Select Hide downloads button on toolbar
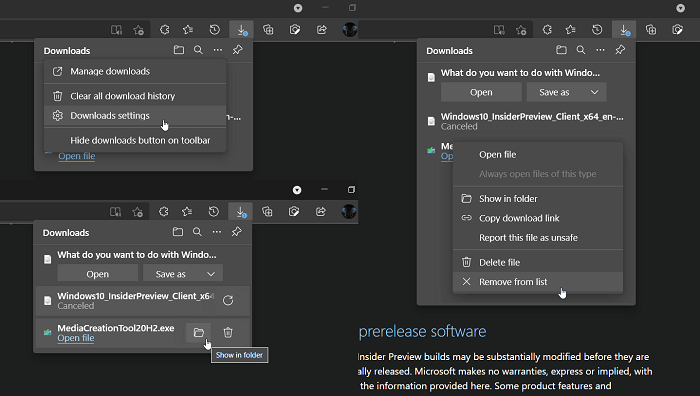Image resolution: width=700 pixels, height=396 pixels. click(x=135, y=140)
